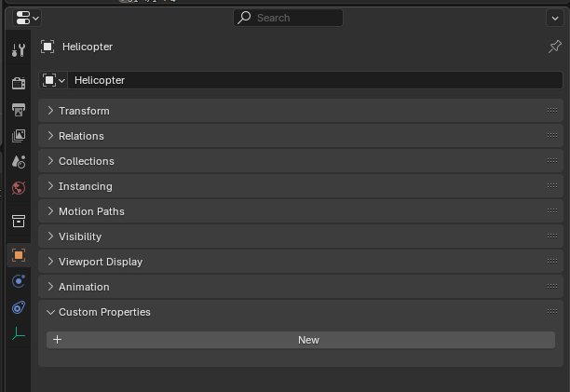Open the object browse dropdown
This screenshot has height=392, width=570.
click(53, 80)
